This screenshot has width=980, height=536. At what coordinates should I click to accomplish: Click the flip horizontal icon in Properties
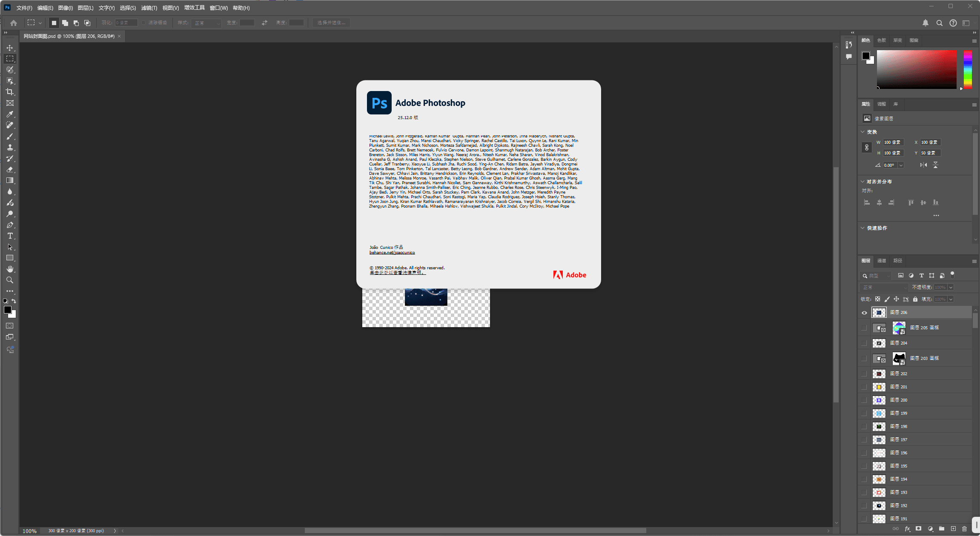(x=923, y=165)
